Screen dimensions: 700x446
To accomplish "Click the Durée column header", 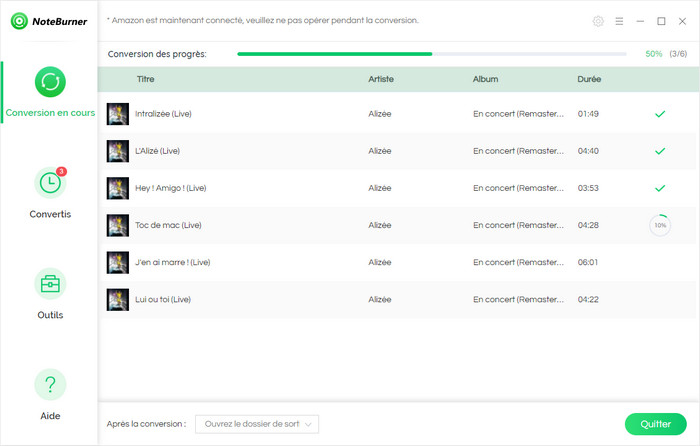I will pos(589,79).
